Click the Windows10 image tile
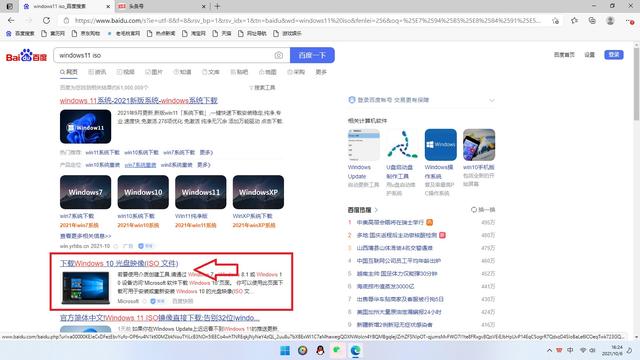Viewport: 640px width, 360px height. [x=143, y=192]
